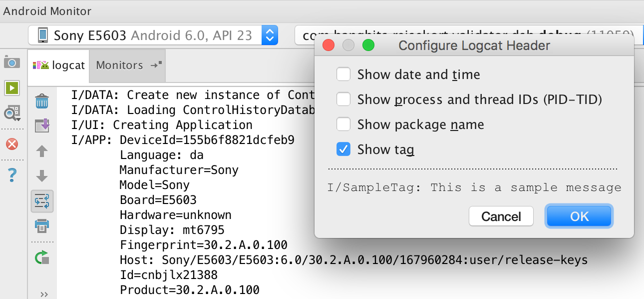Viewport: 644px width, 299px height.
Task: Print the logcat output
Action: point(42,226)
